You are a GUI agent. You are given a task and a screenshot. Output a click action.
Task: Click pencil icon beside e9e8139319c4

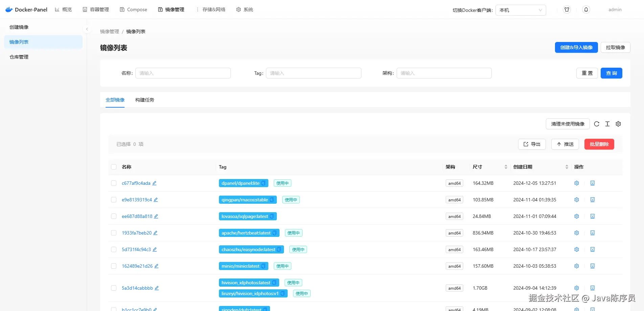[x=156, y=200]
